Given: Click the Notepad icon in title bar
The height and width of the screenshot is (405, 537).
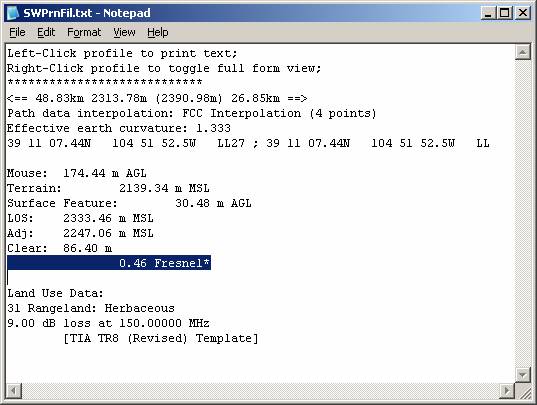Looking at the screenshot, I should (x=13, y=13).
